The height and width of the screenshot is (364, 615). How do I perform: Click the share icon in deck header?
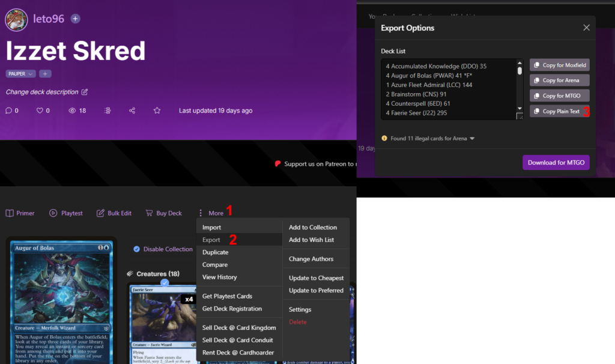(132, 111)
